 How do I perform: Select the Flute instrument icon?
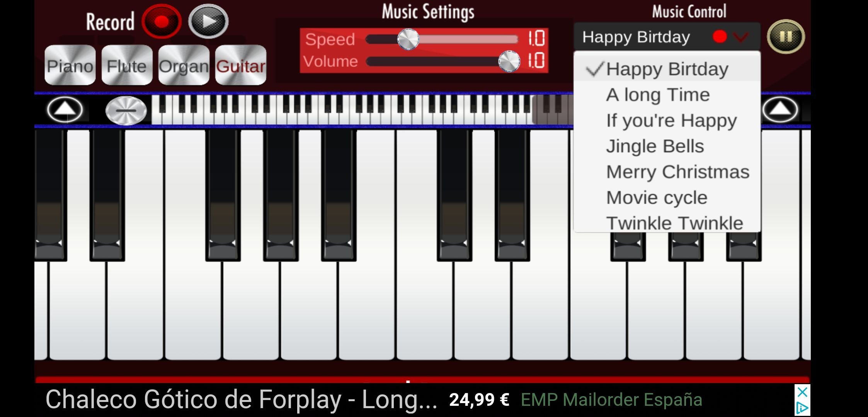point(126,66)
